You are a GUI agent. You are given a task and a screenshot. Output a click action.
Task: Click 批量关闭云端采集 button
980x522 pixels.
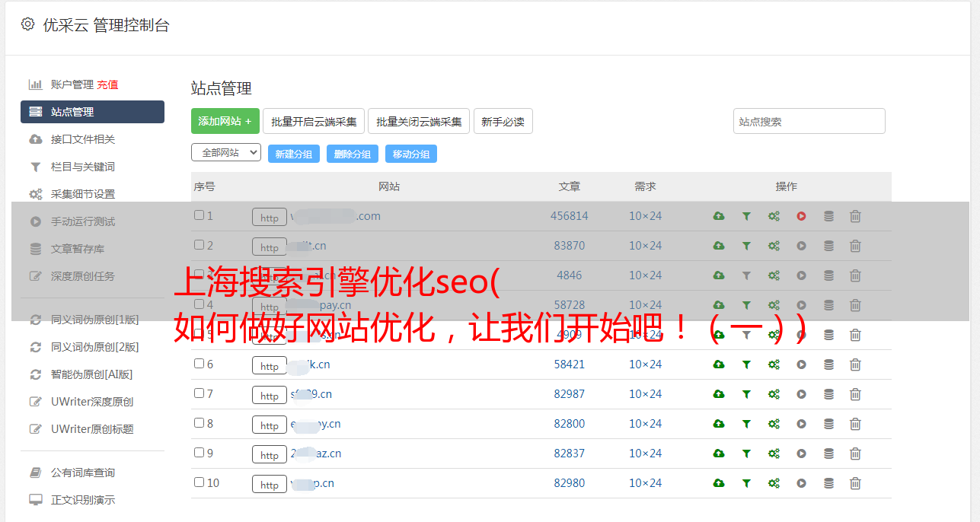coord(419,121)
